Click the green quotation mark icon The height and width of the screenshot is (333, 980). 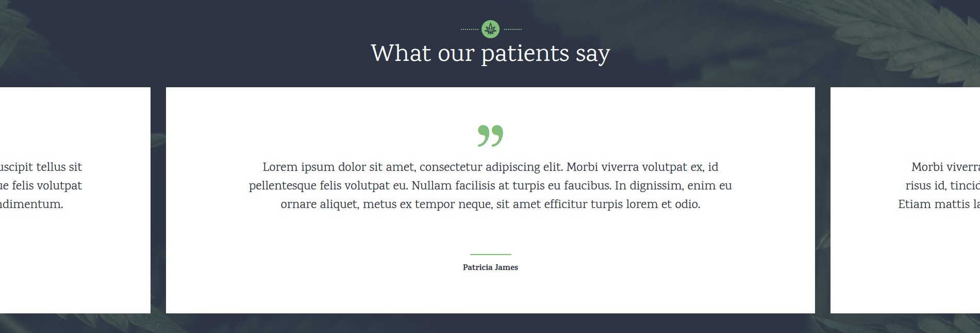(490, 136)
